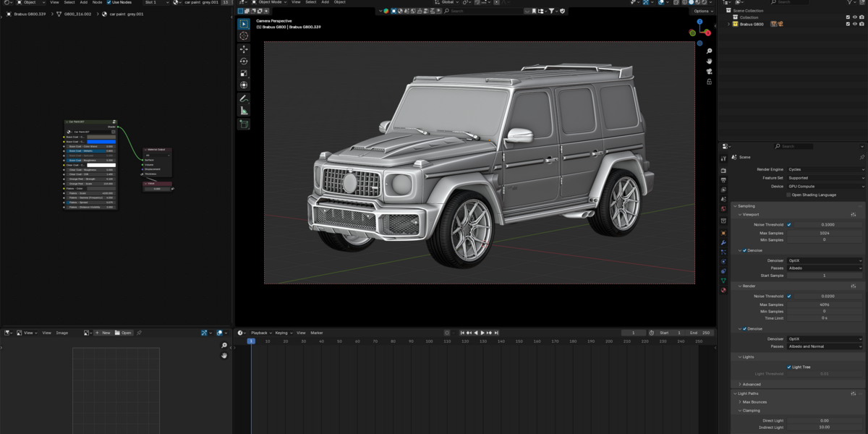Jump to the timeline end frame
868x434 pixels.
click(496, 333)
